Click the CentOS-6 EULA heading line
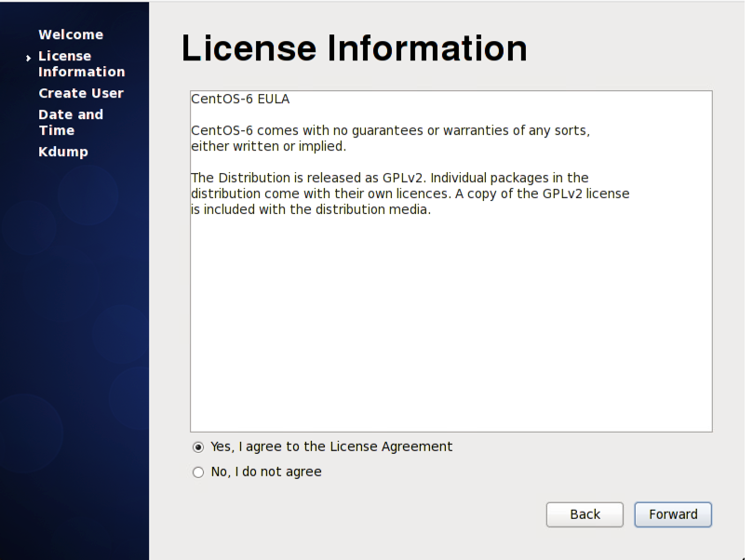Viewport: 753px width, 560px height. click(x=238, y=99)
